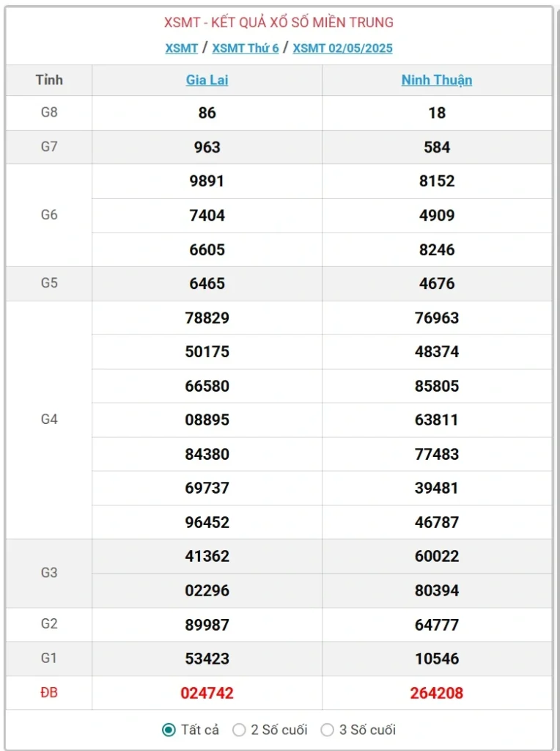Follow the 'XSMT Thứ 6' link
The image size is (560, 751).
[x=246, y=48]
